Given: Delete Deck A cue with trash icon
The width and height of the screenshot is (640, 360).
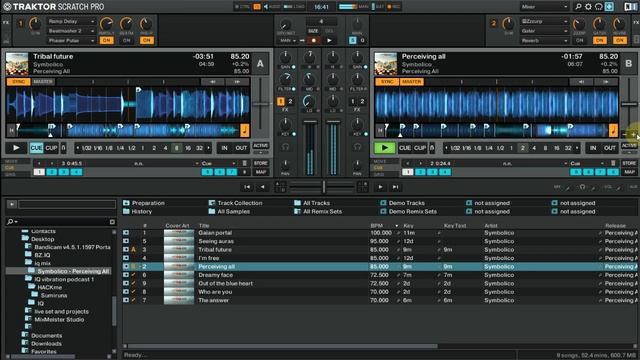Looking at the screenshot, I should coord(244,163).
